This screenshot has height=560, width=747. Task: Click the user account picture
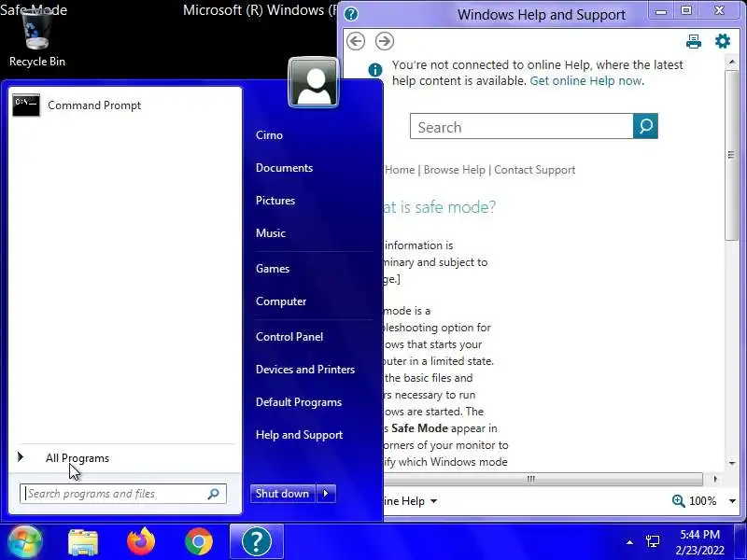pos(314,82)
